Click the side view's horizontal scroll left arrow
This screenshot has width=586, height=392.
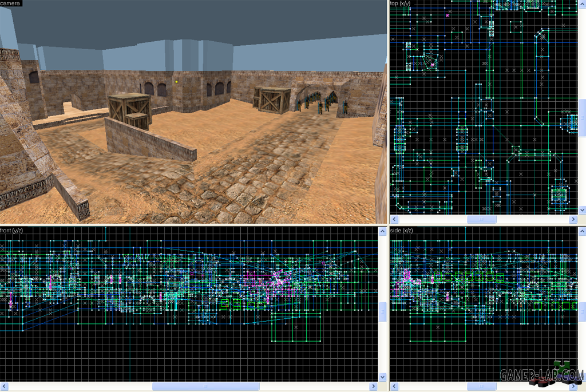394,386
